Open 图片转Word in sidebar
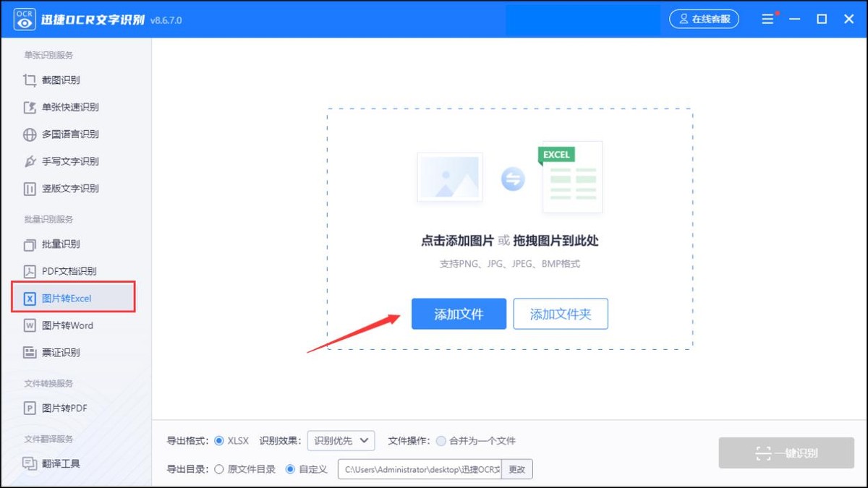This screenshot has width=868, height=488. [68, 325]
